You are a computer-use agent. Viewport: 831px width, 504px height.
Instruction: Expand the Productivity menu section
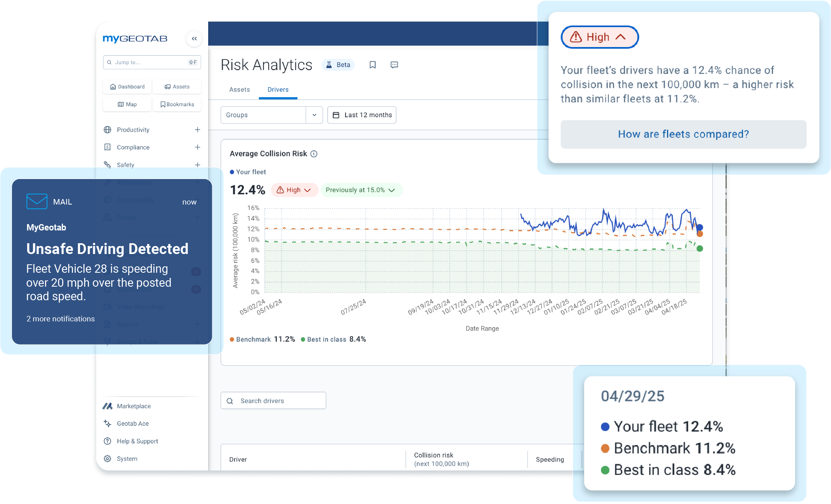pos(197,130)
